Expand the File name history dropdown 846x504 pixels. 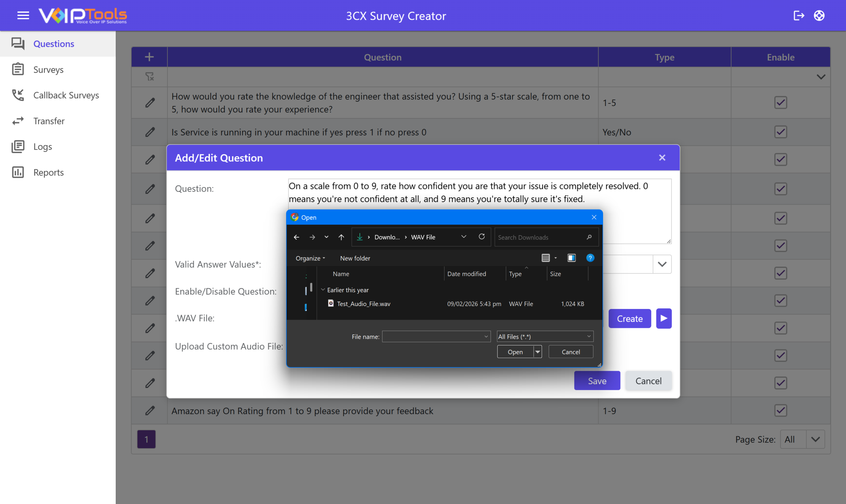pos(486,336)
